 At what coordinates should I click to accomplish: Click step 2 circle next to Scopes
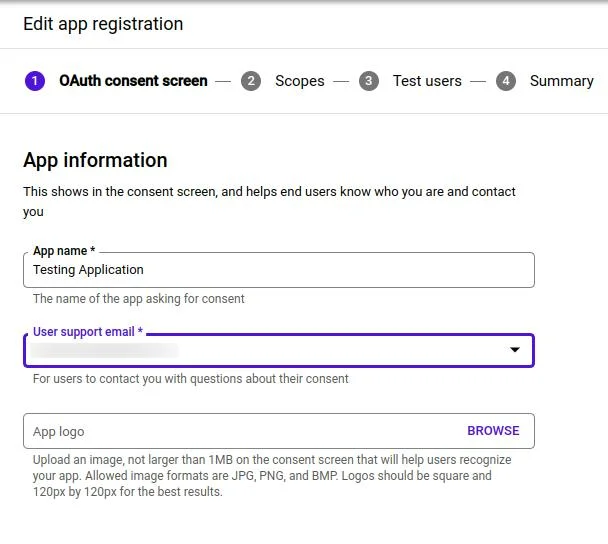click(x=251, y=81)
